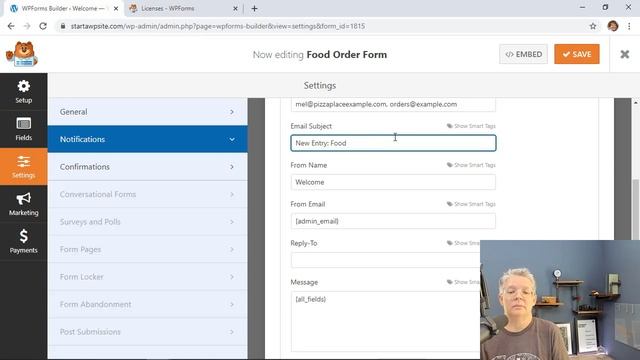Click the Send To email address field
The width and height of the screenshot is (640, 360).
393,104
